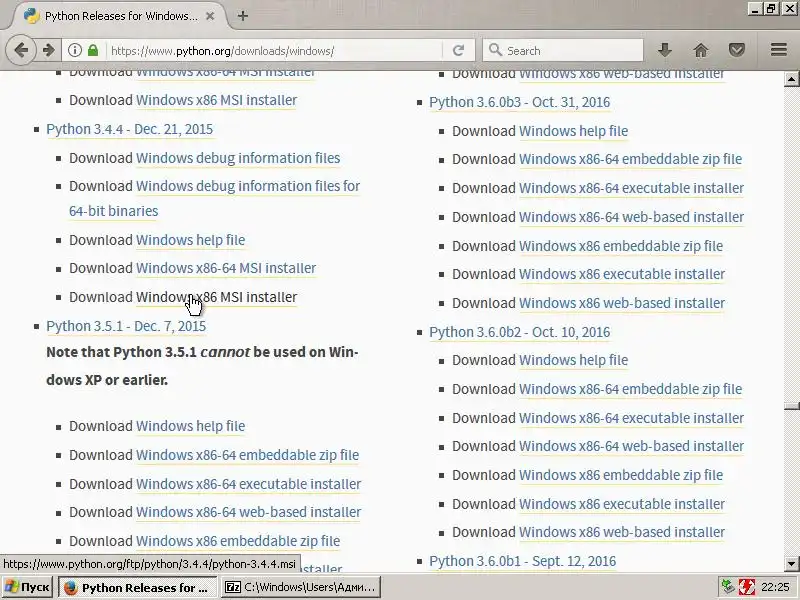Click the address bar URL field
Image resolution: width=800 pixels, height=600 pixels.
(x=274, y=51)
